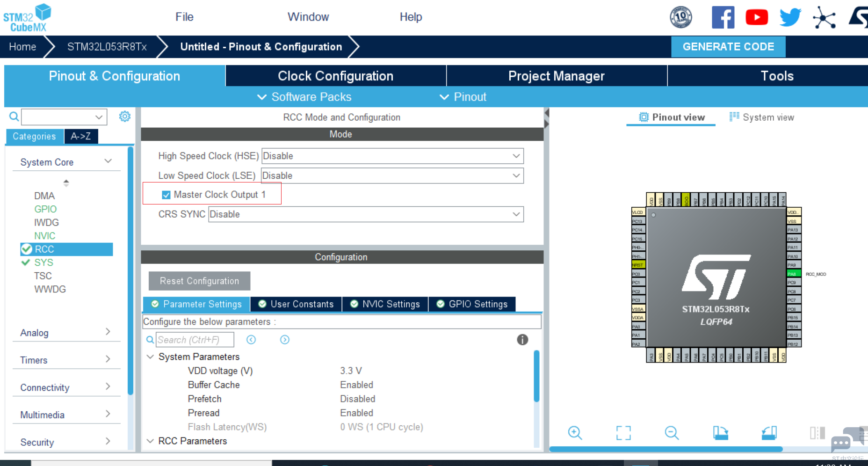Show parameter info icon

tap(522, 340)
